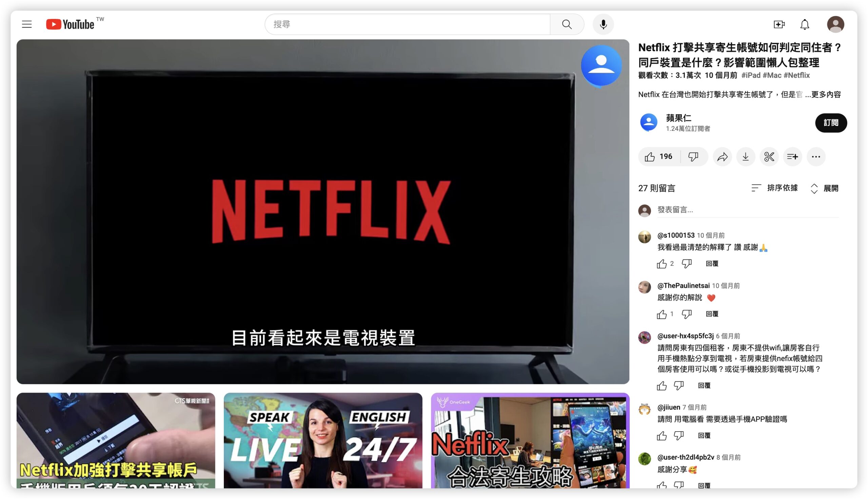Expand comments with 展開 button
This screenshot has height=499, width=868.
(825, 188)
